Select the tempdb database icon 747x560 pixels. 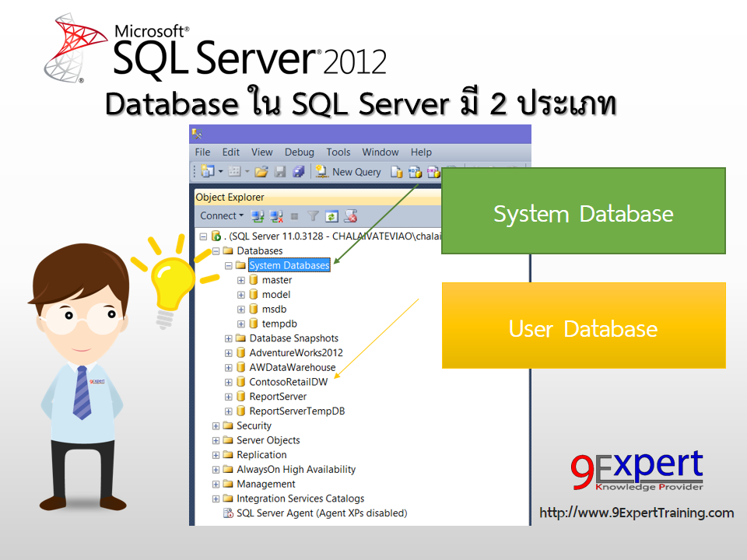(254, 324)
